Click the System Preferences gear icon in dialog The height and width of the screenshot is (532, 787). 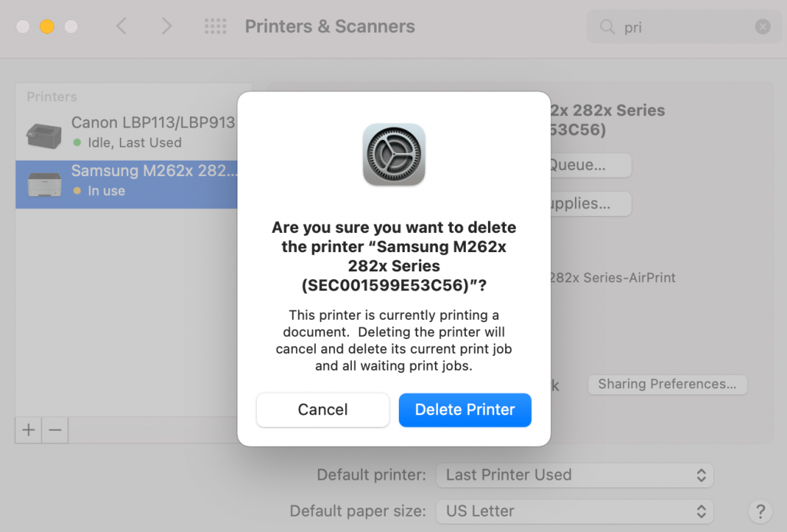(x=394, y=155)
